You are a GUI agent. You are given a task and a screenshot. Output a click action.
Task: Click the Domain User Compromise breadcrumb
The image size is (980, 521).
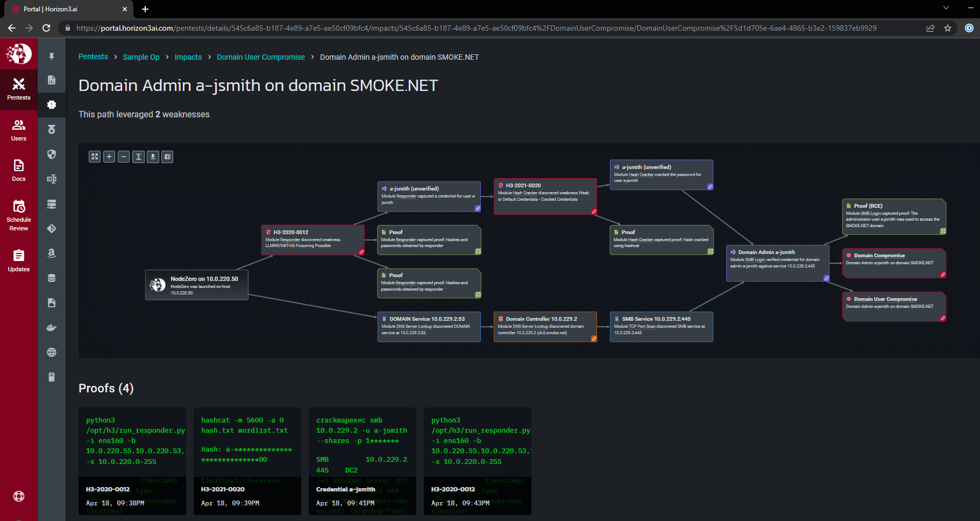click(x=260, y=57)
